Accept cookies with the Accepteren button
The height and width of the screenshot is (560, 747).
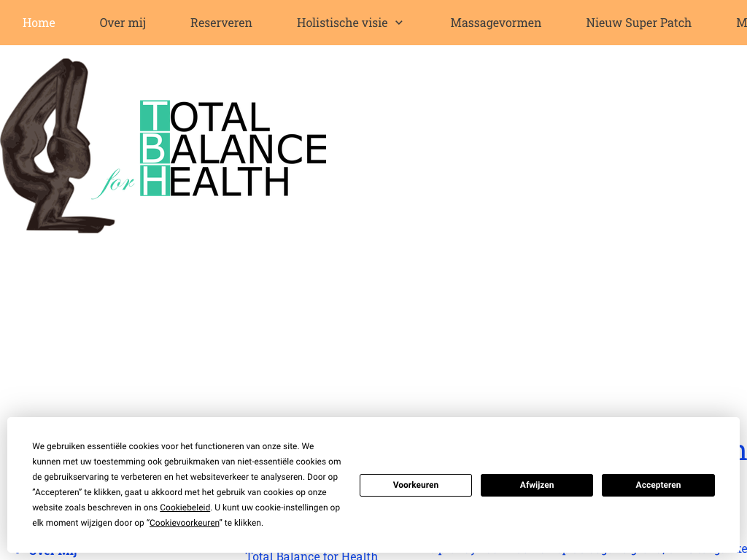(x=658, y=485)
